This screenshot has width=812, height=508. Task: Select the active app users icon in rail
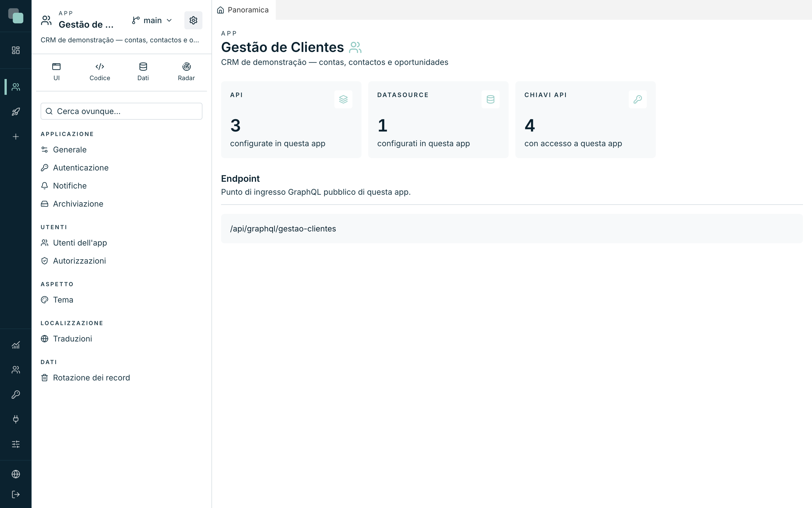pyautogui.click(x=16, y=87)
